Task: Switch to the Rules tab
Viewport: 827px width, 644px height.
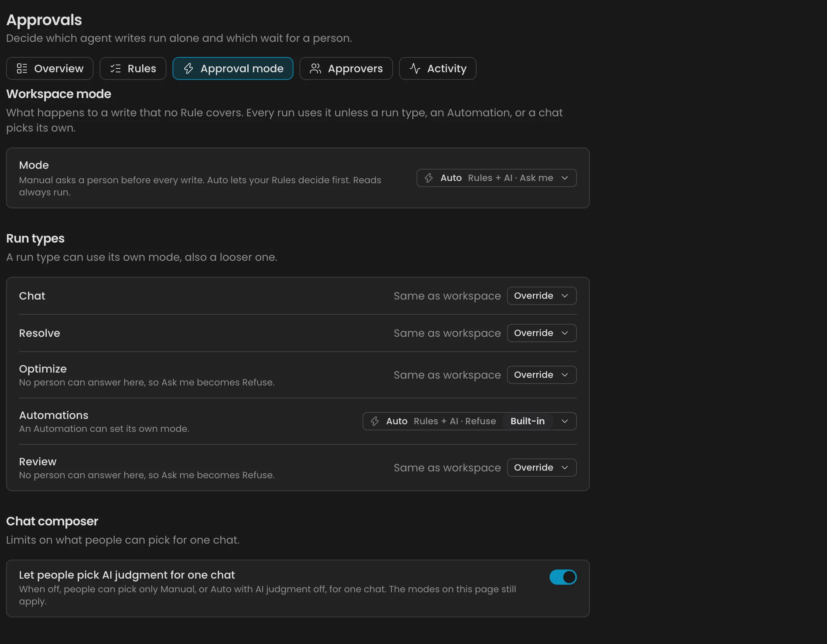Action: pos(133,68)
